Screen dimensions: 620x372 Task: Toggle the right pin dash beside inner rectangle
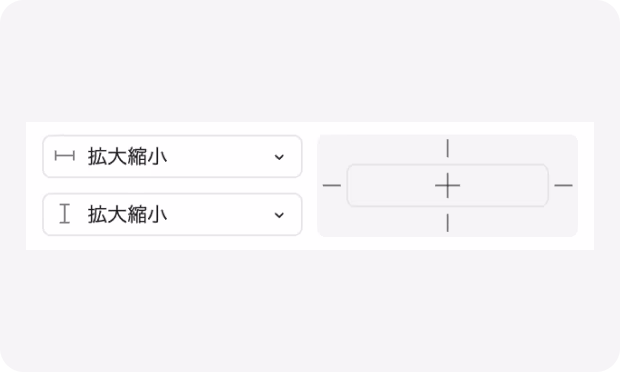pos(563,185)
